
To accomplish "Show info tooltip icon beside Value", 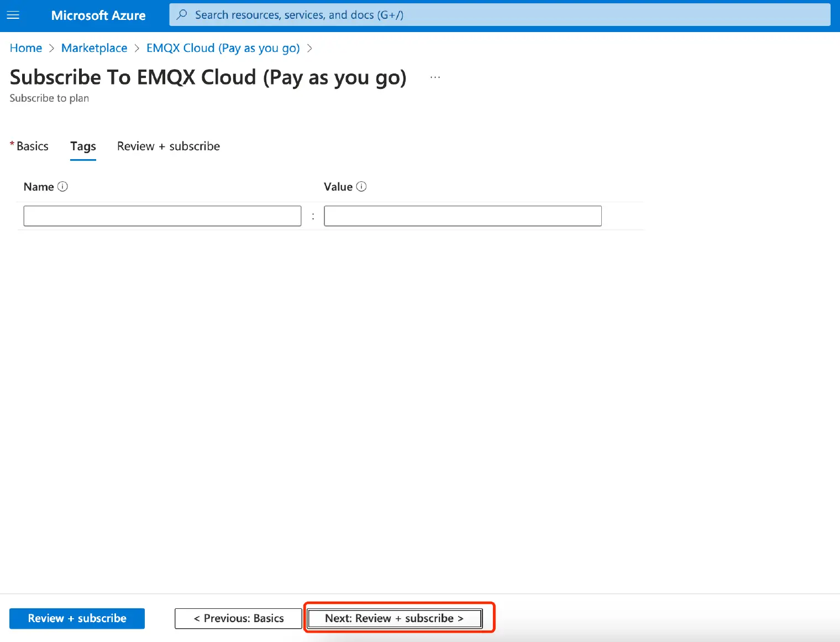I will pos(361,187).
